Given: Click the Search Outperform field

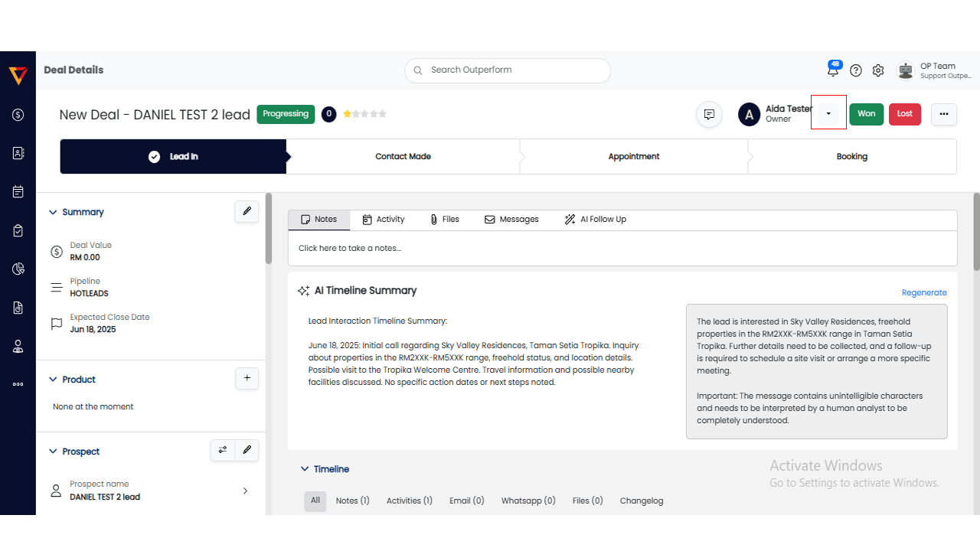Looking at the screenshot, I should coord(508,70).
